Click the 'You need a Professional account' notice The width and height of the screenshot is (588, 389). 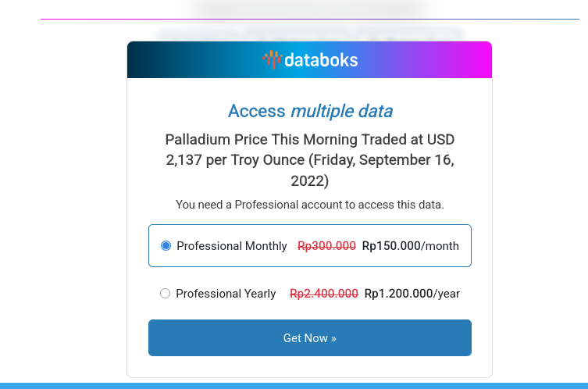(310, 205)
